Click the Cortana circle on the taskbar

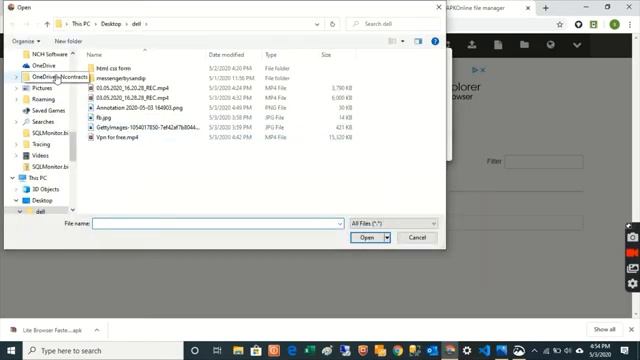pos(195,351)
